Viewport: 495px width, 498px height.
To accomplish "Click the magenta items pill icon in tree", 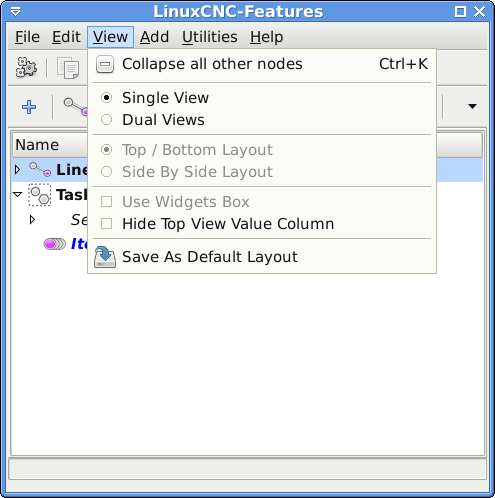I will tap(55, 244).
